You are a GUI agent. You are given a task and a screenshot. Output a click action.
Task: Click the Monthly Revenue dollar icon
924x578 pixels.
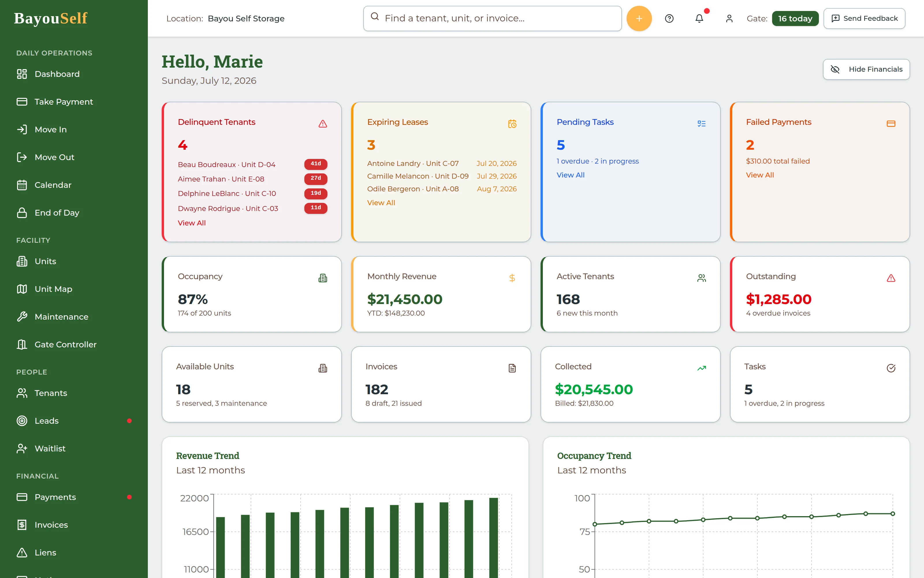click(512, 278)
